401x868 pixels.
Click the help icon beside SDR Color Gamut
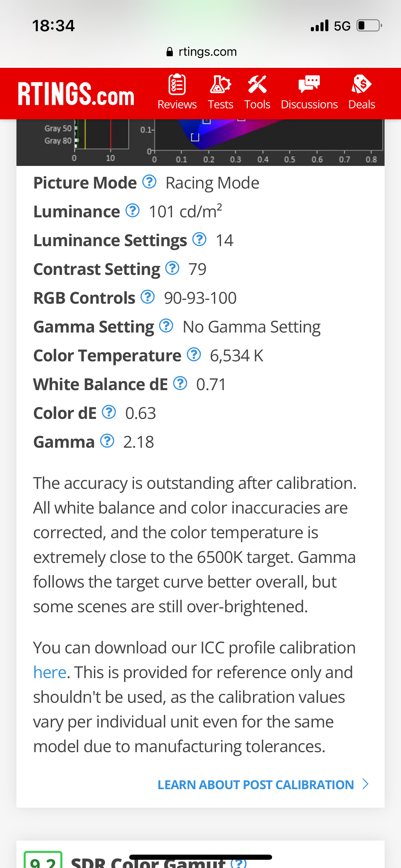point(239,862)
